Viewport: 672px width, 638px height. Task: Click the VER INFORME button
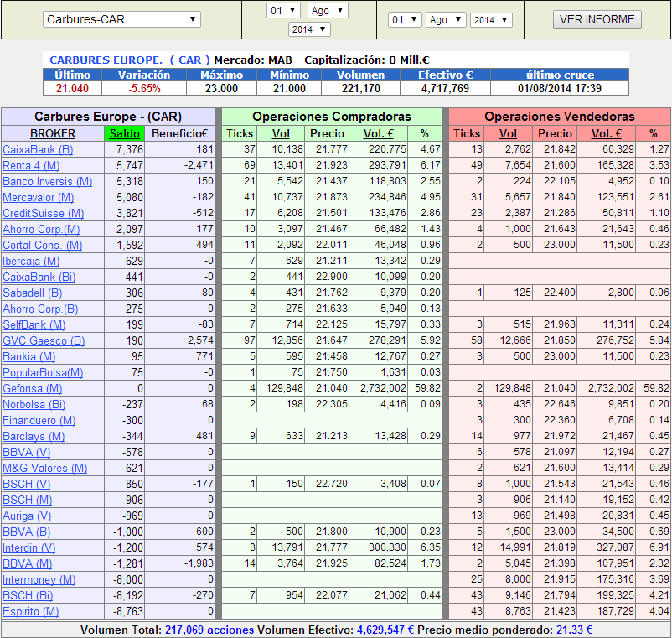(597, 19)
